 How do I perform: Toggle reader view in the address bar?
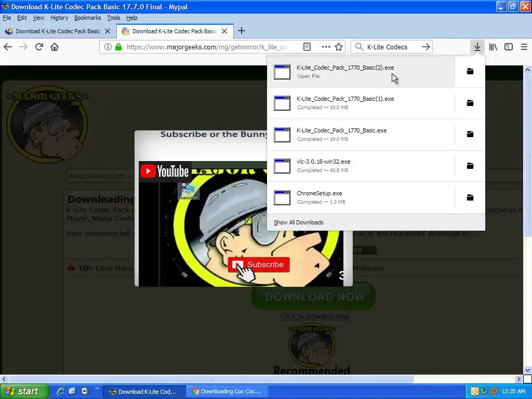(307, 47)
